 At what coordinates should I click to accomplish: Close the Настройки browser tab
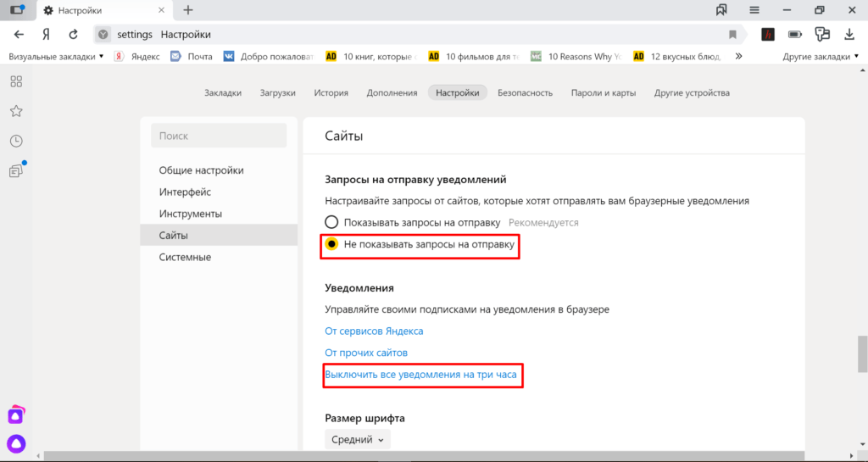(x=162, y=10)
